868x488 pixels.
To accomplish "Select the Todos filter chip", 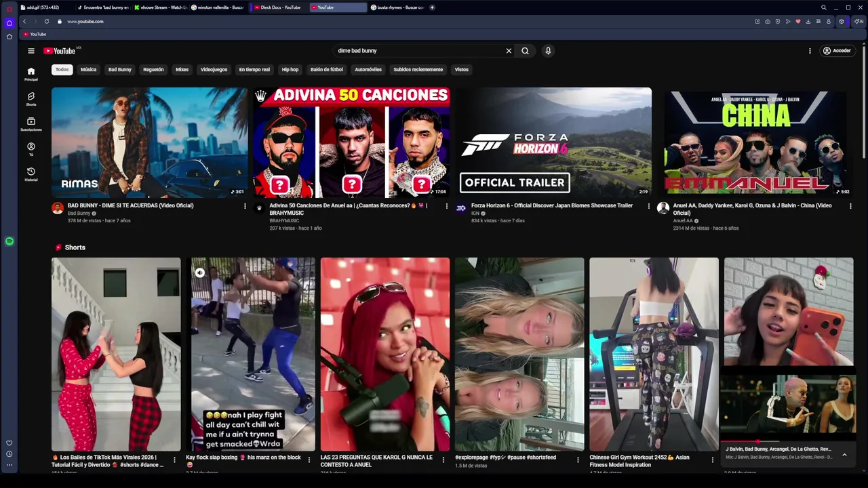I will 62,69.
